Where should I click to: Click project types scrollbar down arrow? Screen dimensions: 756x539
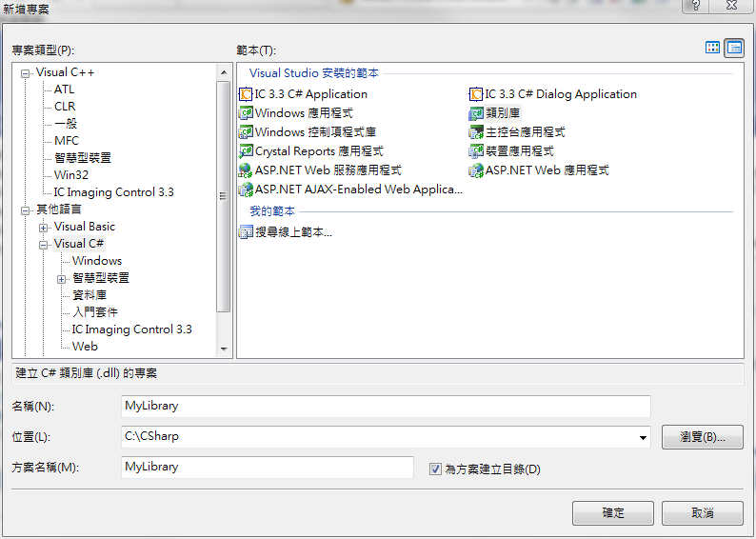pos(223,349)
